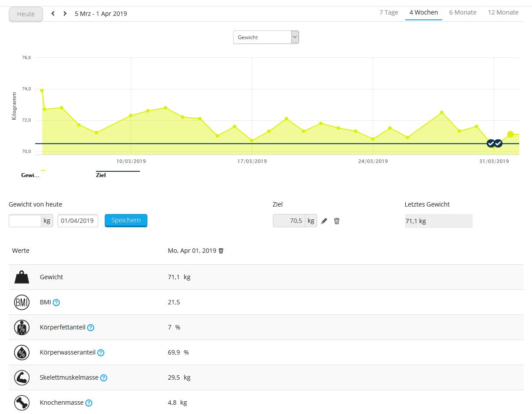Switch to 6 Monate view

pyautogui.click(x=462, y=12)
